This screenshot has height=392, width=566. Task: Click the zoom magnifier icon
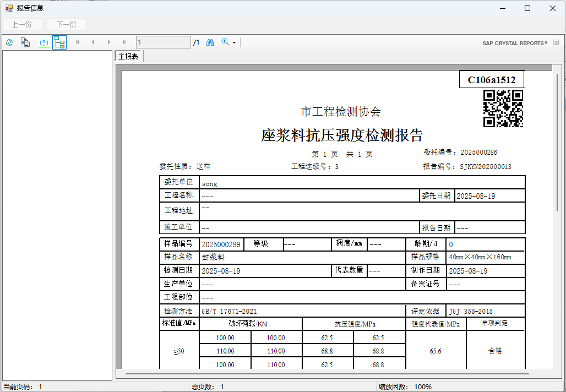pos(225,42)
